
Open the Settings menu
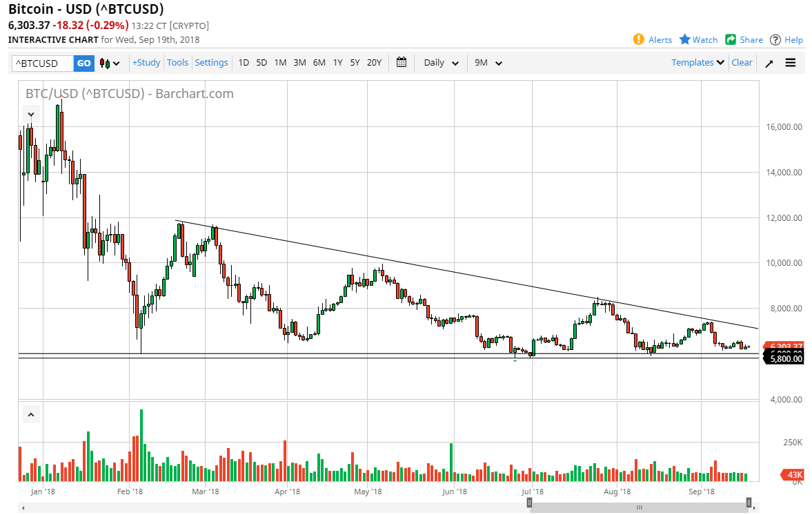pos(211,62)
